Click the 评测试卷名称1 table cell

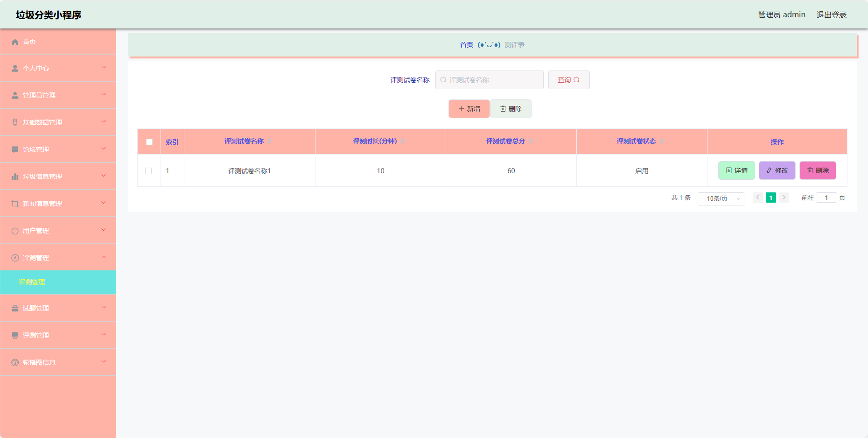click(250, 171)
